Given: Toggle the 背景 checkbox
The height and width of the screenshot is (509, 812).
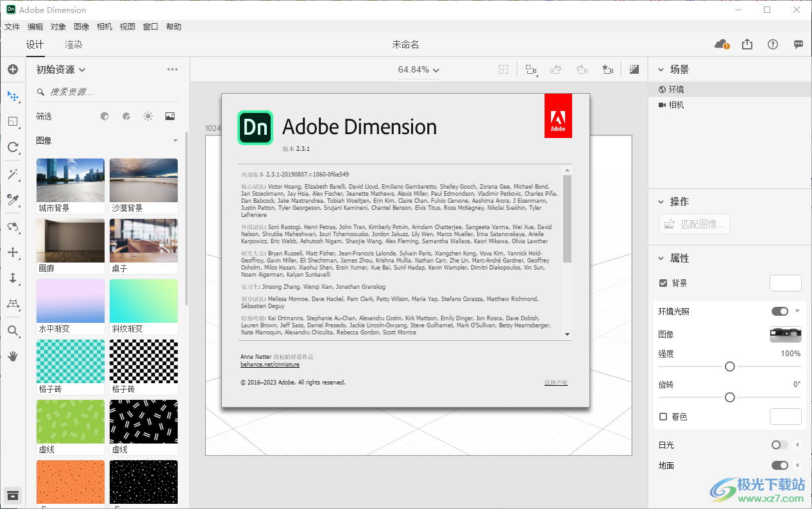Looking at the screenshot, I should tap(663, 283).
